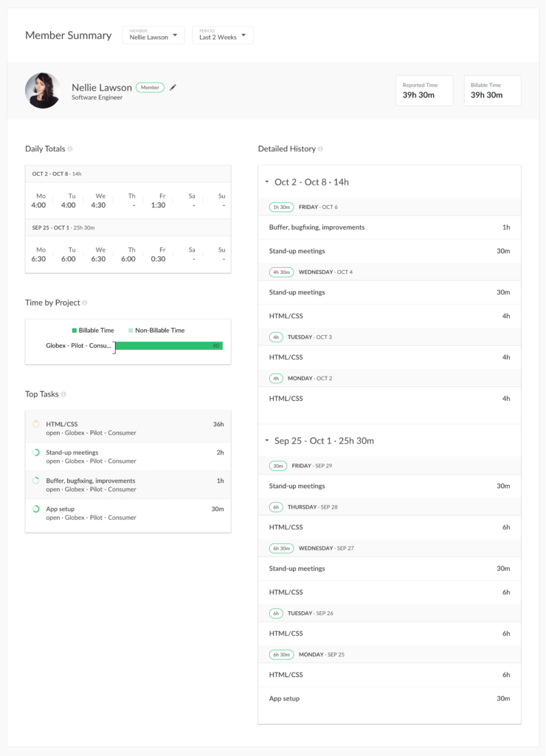This screenshot has width=546, height=756.
Task: Click the pencil edit icon beside Nellie Lawson
Action: (173, 87)
